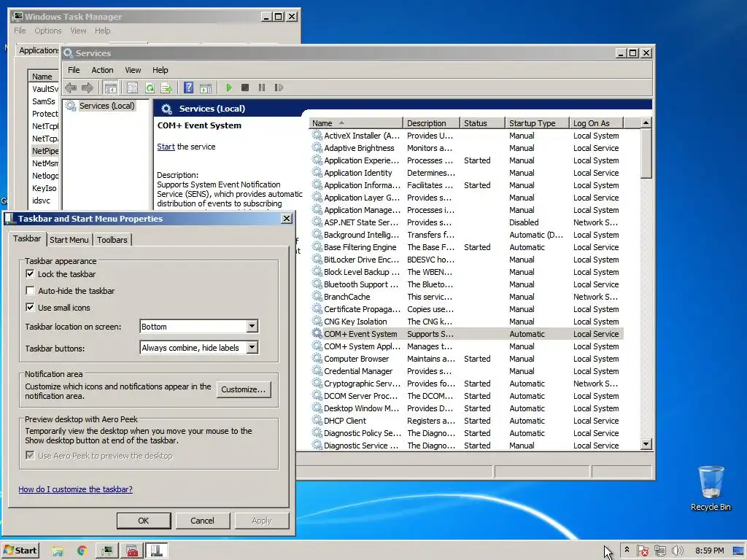Open How do I customize the taskbar link
The image size is (747, 560).
(75, 489)
